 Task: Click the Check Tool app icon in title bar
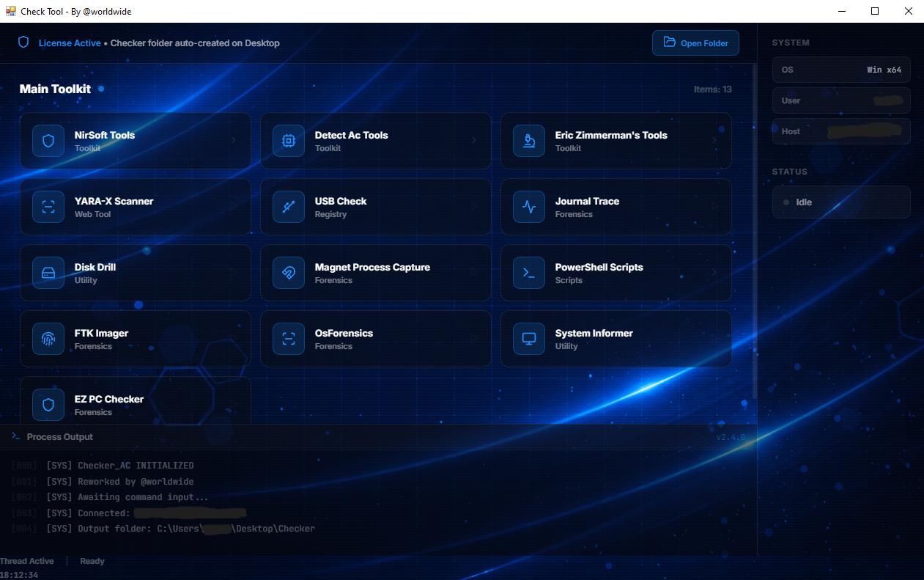(x=11, y=11)
